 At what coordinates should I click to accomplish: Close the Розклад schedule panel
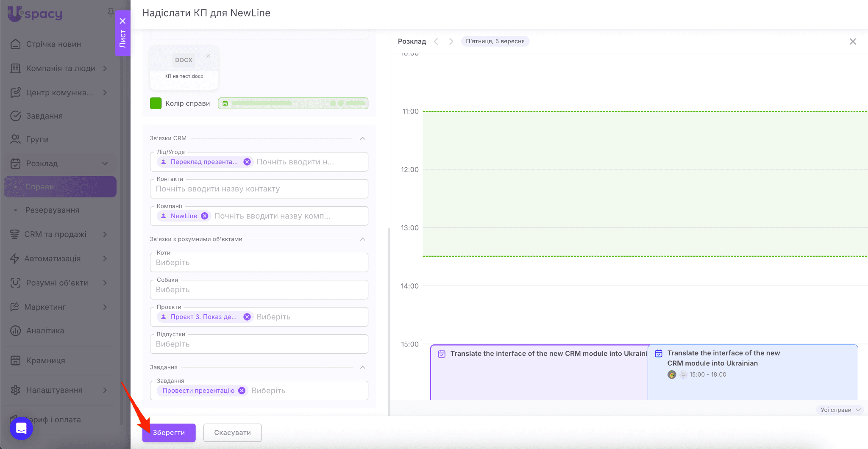pos(853,42)
